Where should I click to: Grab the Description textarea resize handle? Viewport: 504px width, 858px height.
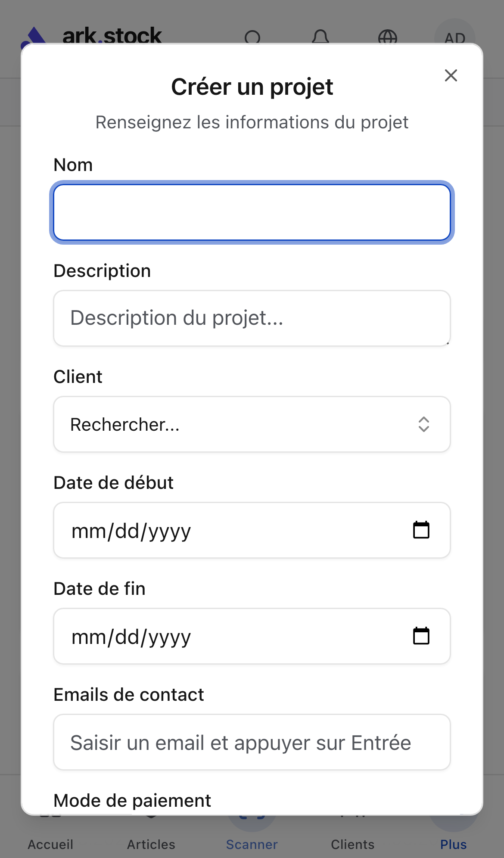[x=448, y=343]
